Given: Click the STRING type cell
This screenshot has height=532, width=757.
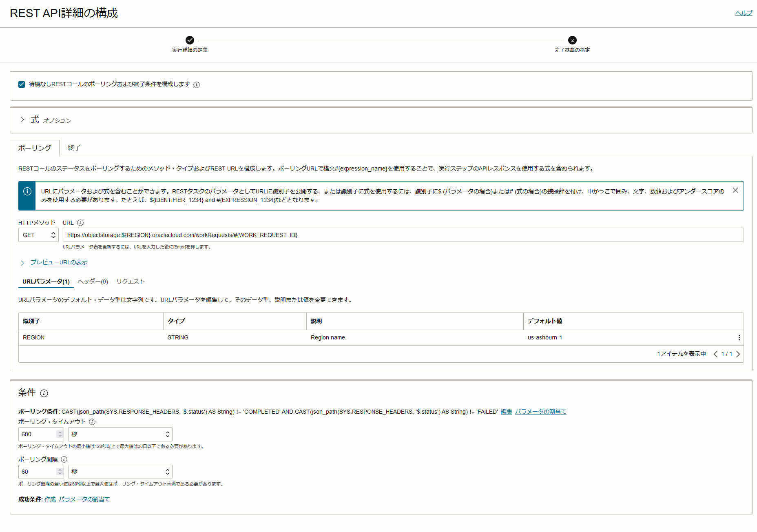Looking at the screenshot, I should pyautogui.click(x=235, y=337).
